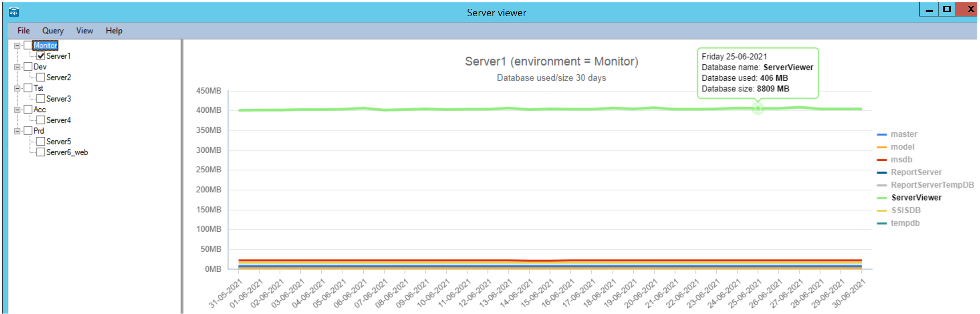Click the model orange legend marker
980x314 pixels.
click(x=882, y=147)
